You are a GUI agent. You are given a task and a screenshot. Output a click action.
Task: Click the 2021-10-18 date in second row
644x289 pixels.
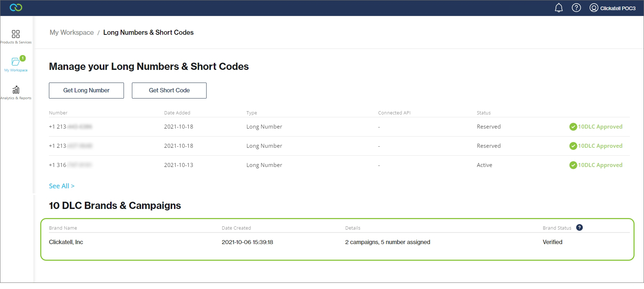(x=178, y=146)
